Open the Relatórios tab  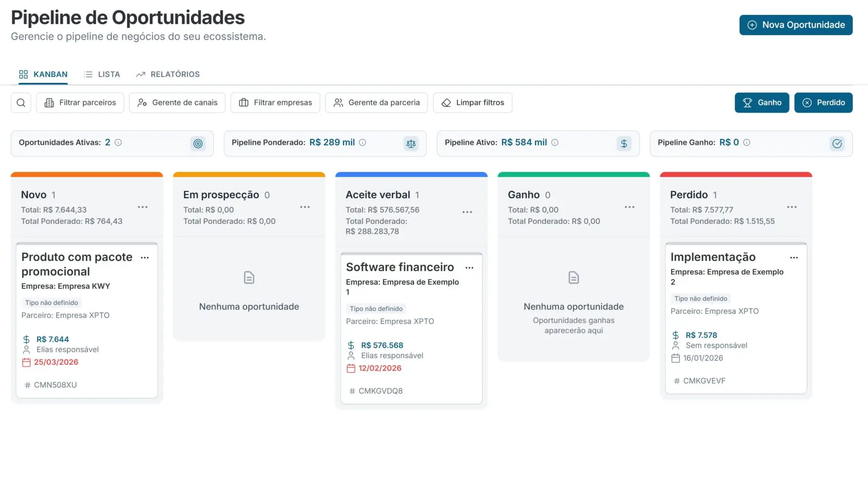tap(168, 75)
